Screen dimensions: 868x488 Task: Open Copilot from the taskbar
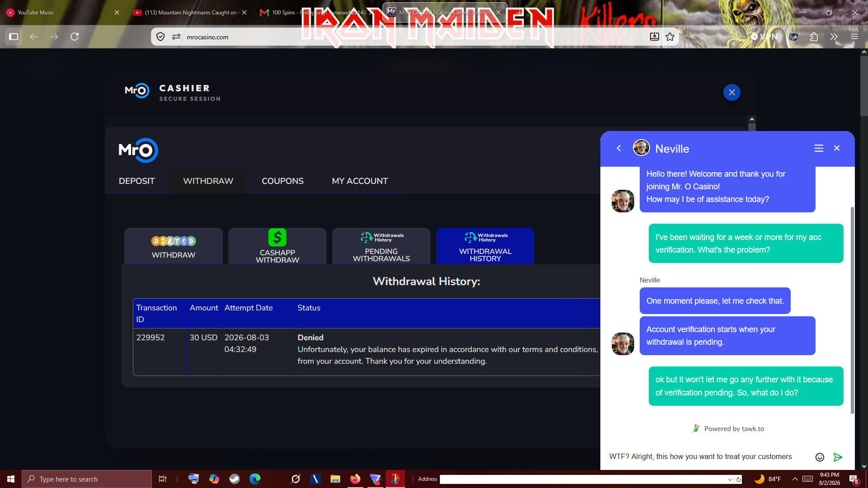(x=214, y=479)
